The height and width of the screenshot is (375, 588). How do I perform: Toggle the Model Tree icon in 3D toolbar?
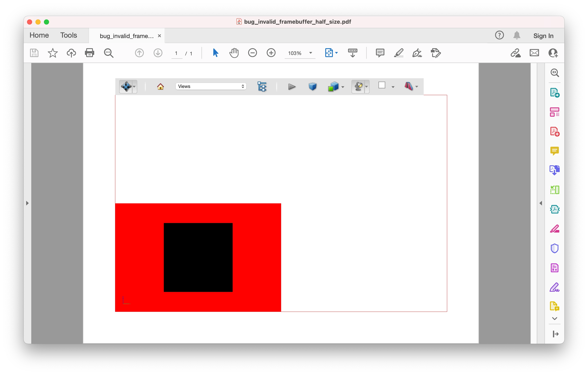(262, 86)
